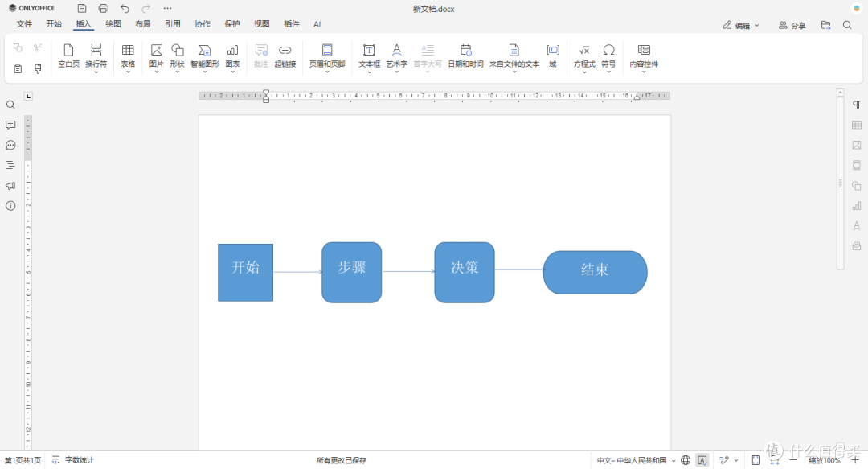Select the 结束 rounded shape
The height and width of the screenshot is (469, 868).
[595, 272]
